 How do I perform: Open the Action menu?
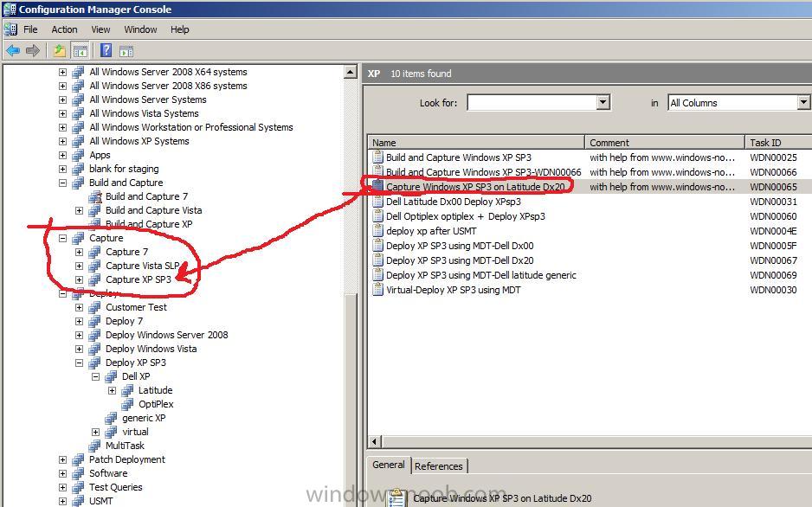[x=64, y=29]
